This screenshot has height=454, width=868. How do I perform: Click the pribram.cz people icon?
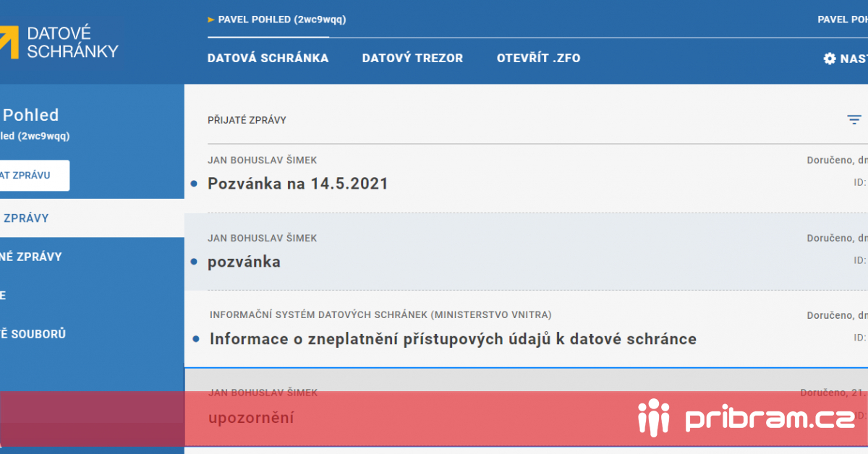pos(654,416)
